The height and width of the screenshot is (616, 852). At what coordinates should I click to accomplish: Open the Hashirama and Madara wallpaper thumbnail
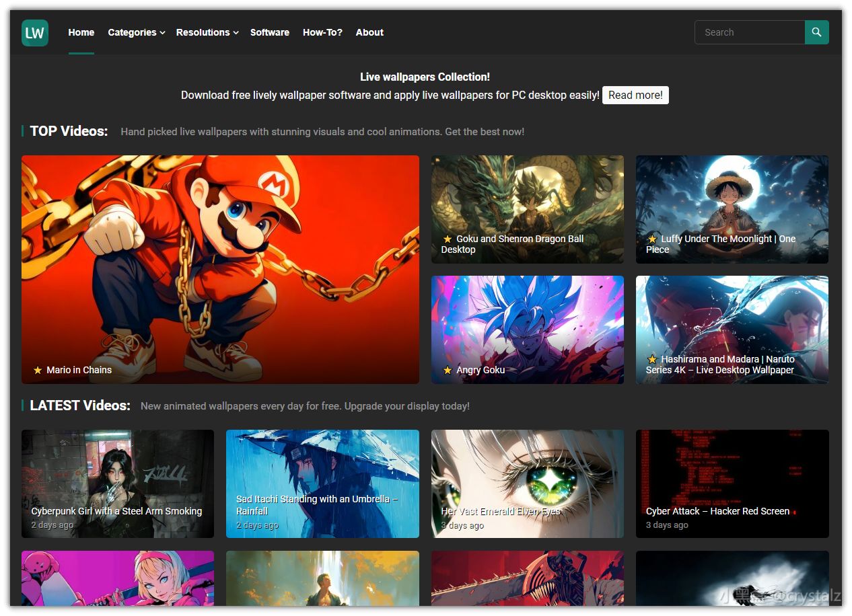(x=732, y=330)
